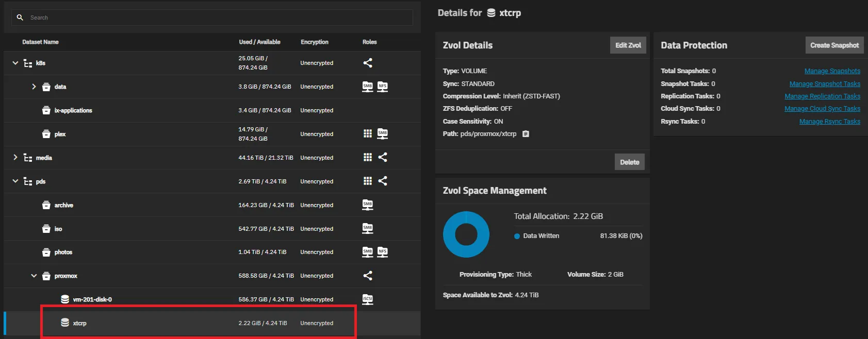Click the NFS role icon for data
The width and height of the screenshot is (868, 339).
(383, 87)
